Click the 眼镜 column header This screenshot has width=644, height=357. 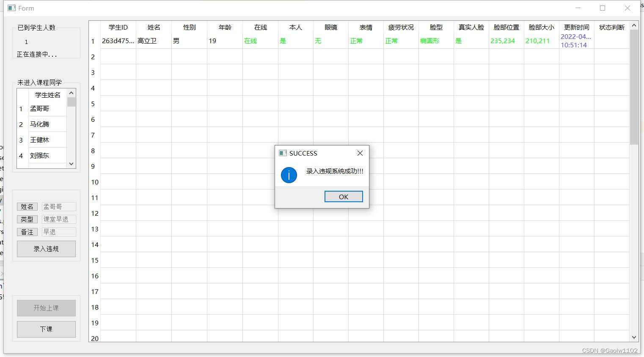pos(330,27)
